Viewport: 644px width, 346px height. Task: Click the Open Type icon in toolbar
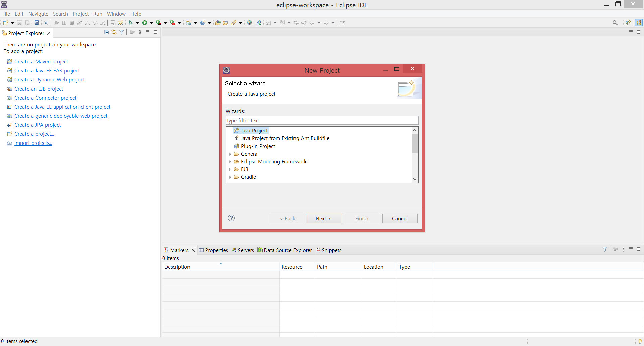(218, 23)
